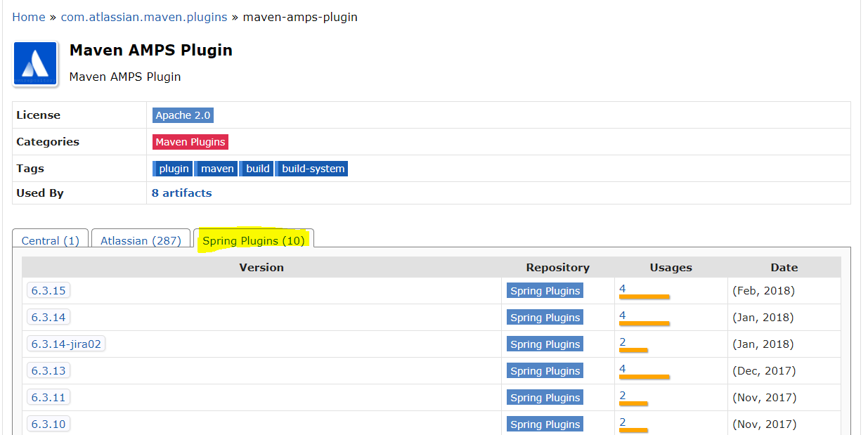Click Spring Plugins repository badge for 6.3.15
This screenshot has height=435, width=868.
(x=545, y=291)
